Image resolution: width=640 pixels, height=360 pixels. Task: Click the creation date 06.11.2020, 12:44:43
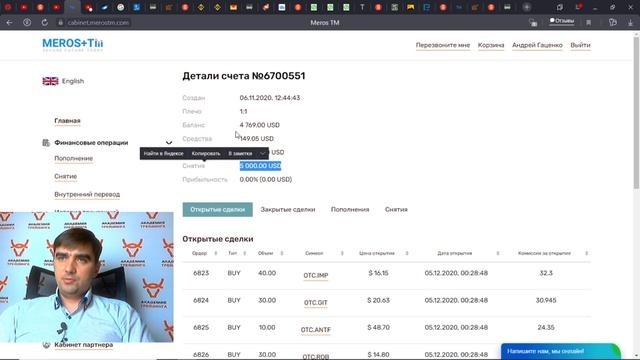point(270,98)
